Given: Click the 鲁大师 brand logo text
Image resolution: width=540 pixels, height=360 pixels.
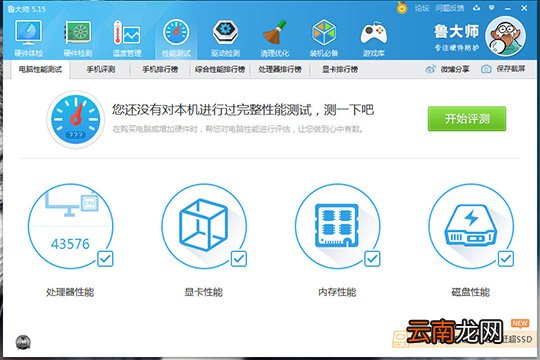Looking at the screenshot, I should coord(456,32).
